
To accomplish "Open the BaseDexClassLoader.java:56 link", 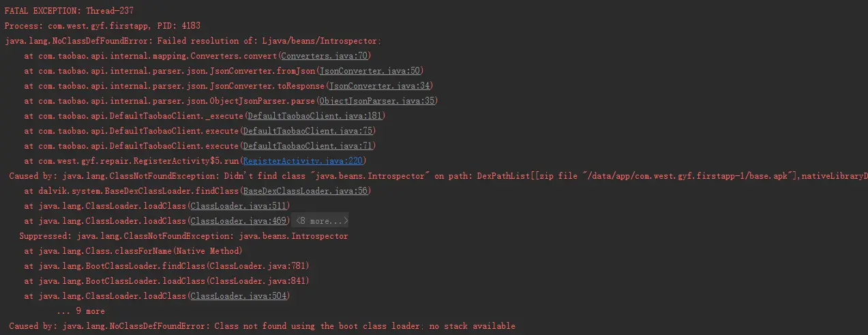I will [x=305, y=191].
